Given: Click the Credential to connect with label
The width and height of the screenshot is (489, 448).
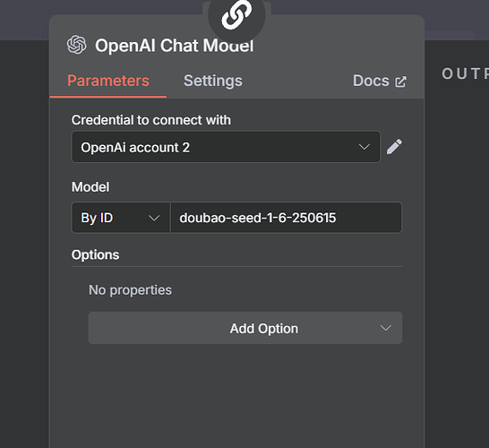Looking at the screenshot, I should coord(151,120).
